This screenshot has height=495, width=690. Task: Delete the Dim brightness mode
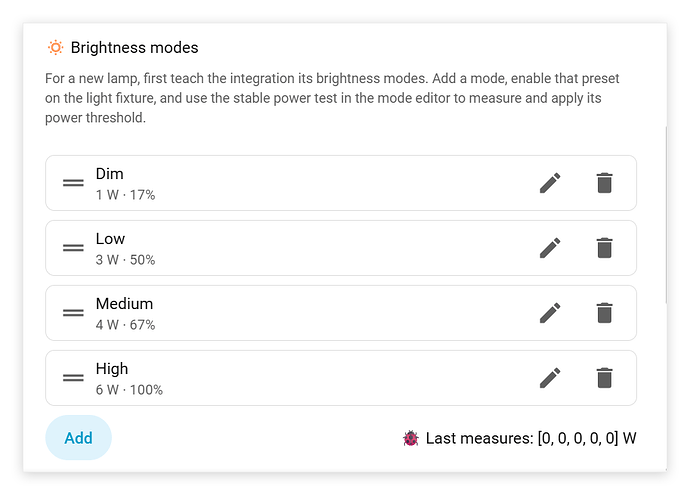(x=605, y=183)
